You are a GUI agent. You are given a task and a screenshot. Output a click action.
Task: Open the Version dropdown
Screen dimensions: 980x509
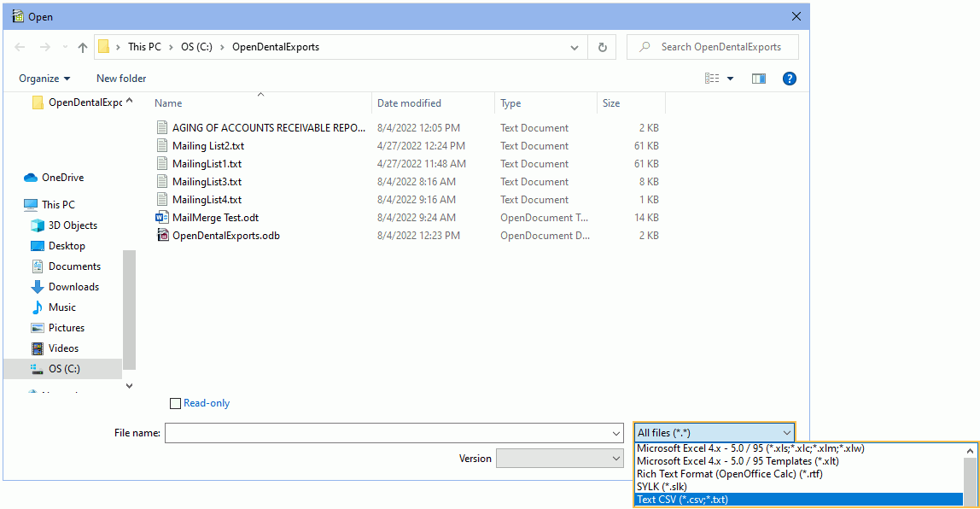[559, 459]
